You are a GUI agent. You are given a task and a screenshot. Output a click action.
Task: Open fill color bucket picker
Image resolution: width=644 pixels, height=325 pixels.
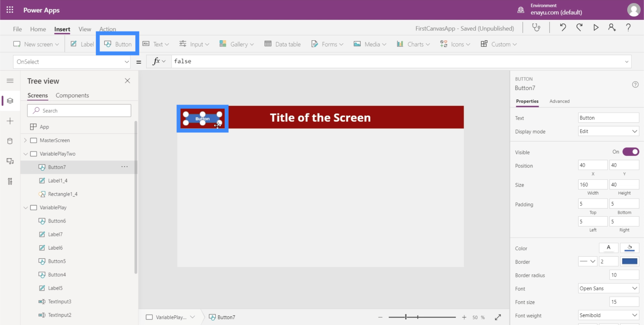click(x=629, y=248)
